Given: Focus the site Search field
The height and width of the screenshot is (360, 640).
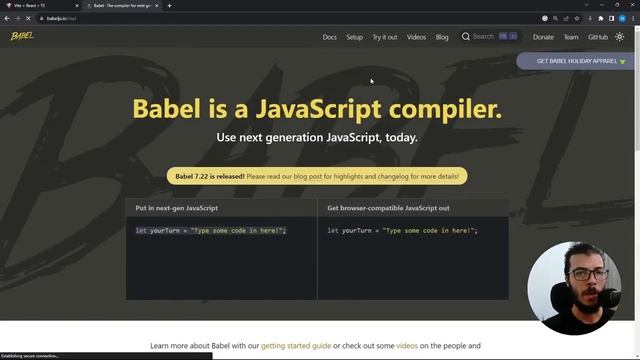Looking at the screenshot, I should [x=490, y=37].
